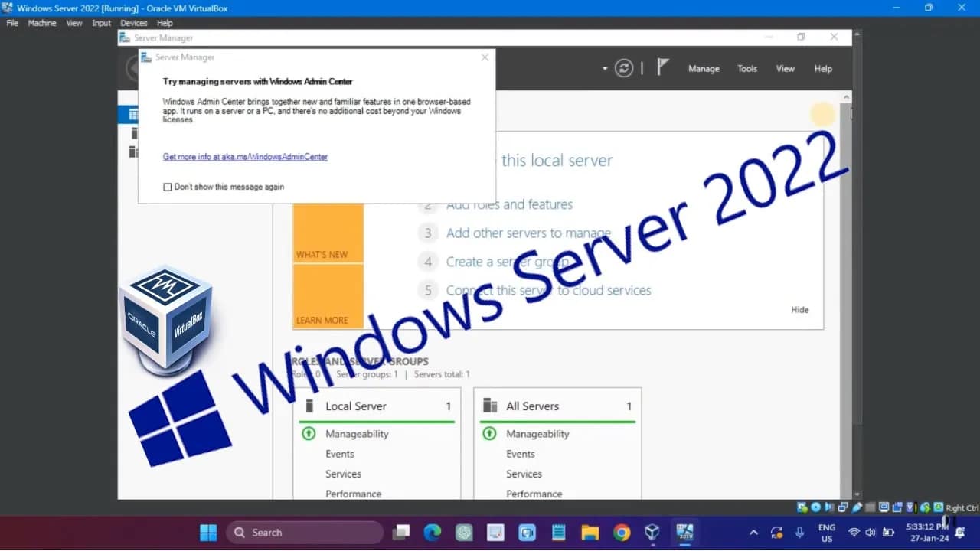This screenshot has width=980, height=551.
Task: Open Server Manager notifications flag
Action: pos(660,68)
